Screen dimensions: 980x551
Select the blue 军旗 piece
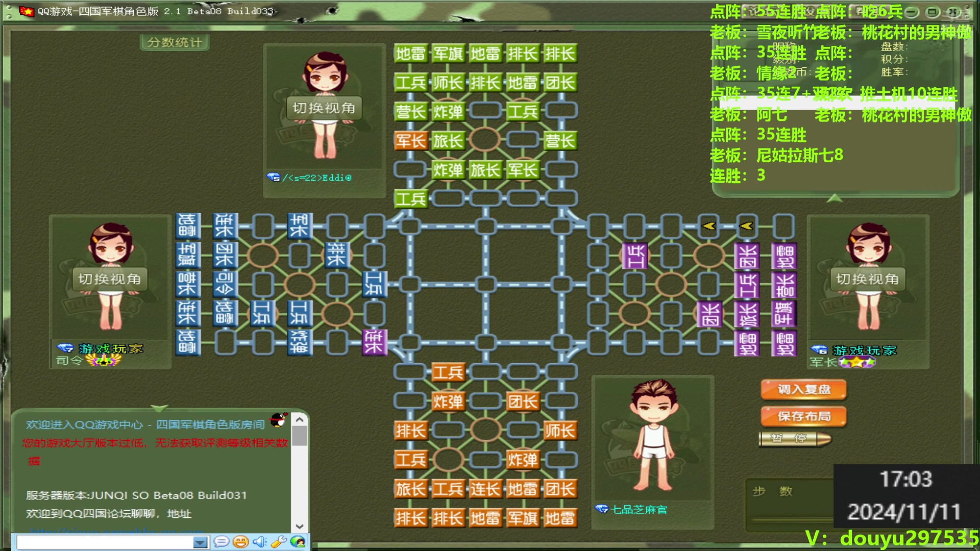[187, 255]
